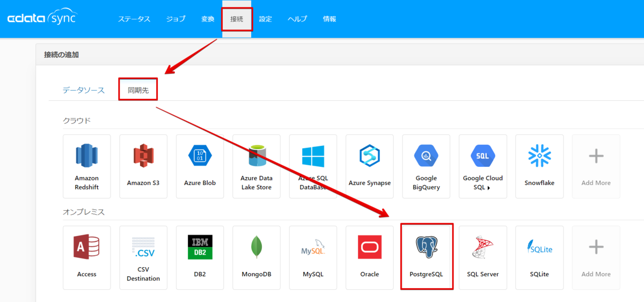Viewport: 644px width, 302px height.
Task: Switch to the 同期先 tab
Action: coord(138,90)
